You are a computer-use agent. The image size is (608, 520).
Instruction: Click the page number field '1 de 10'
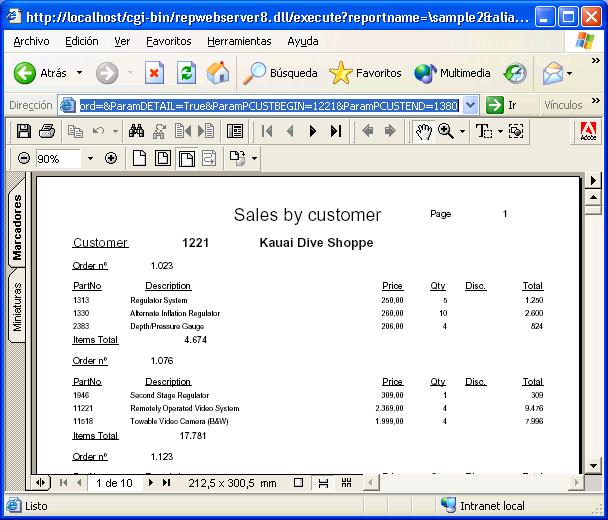click(x=113, y=483)
